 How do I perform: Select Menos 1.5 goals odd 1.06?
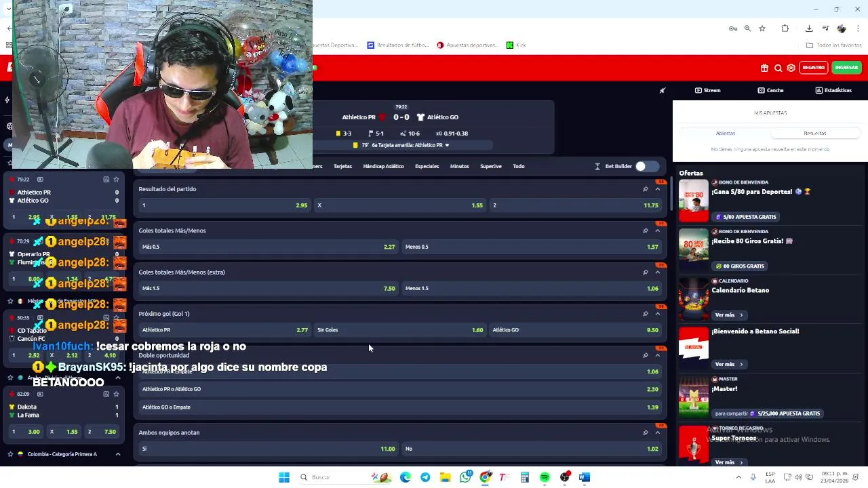tap(532, 288)
